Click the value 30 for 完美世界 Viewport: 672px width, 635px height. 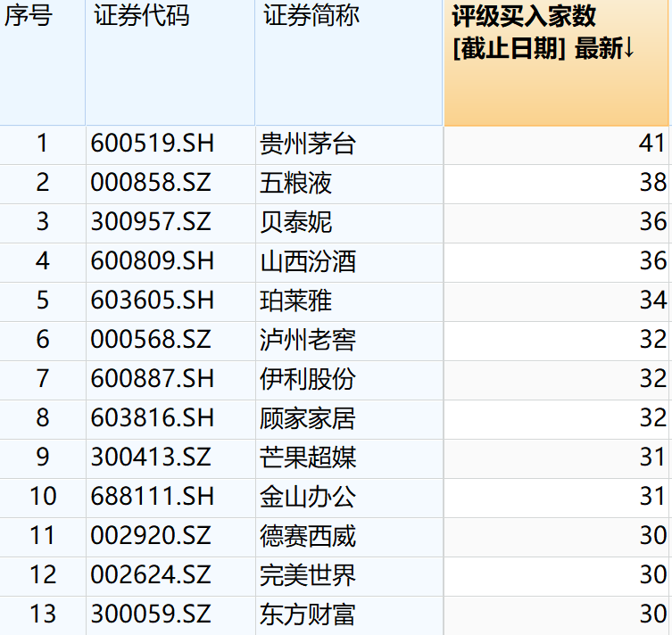pyautogui.click(x=653, y=575)
